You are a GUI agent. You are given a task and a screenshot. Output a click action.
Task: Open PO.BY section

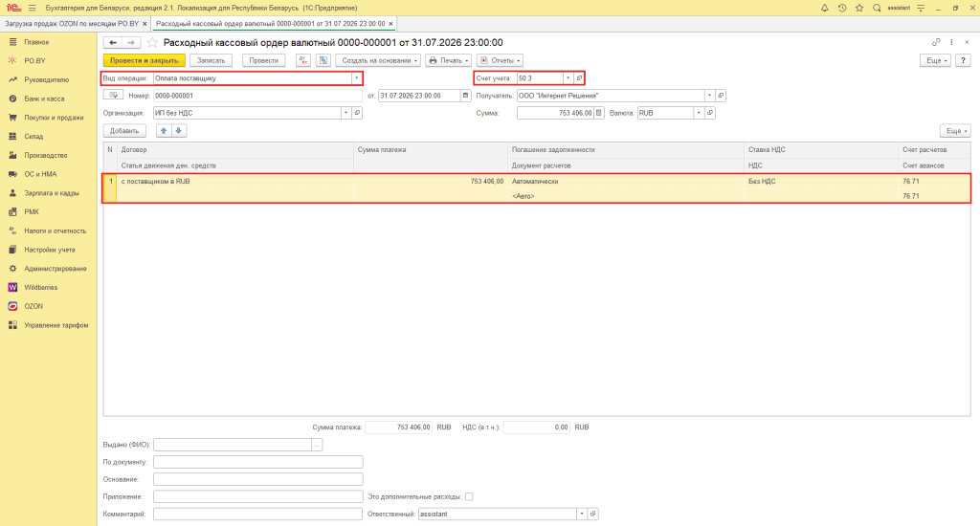35,60
